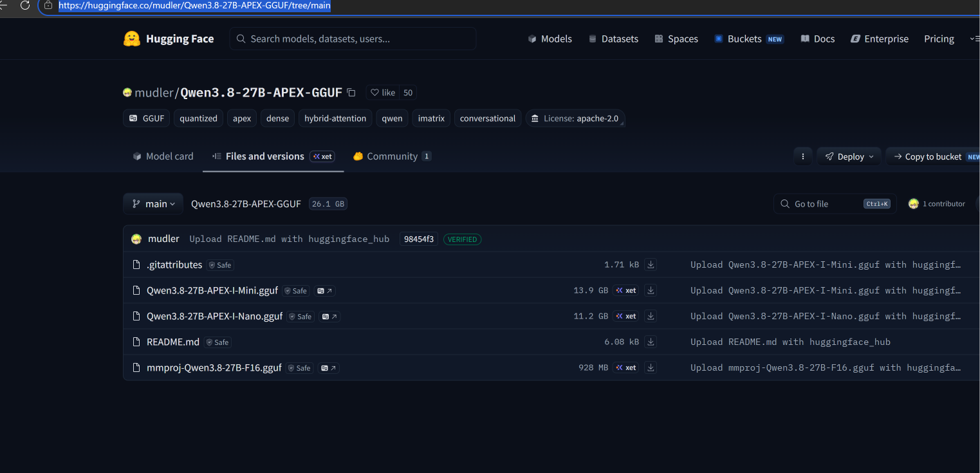Focus the Go to file search box
The height and width of the screenshot is (473, 980).
pyautogui.click(x=835, y=203)
